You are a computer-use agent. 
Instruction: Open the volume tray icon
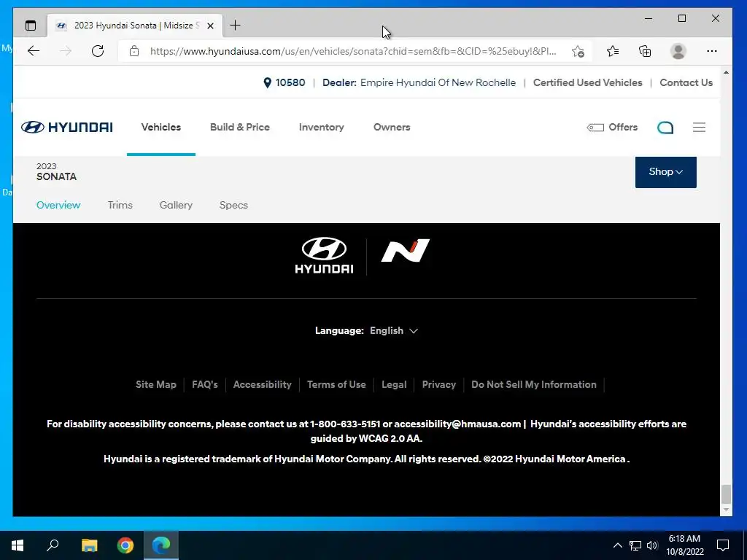coord(652,545)
